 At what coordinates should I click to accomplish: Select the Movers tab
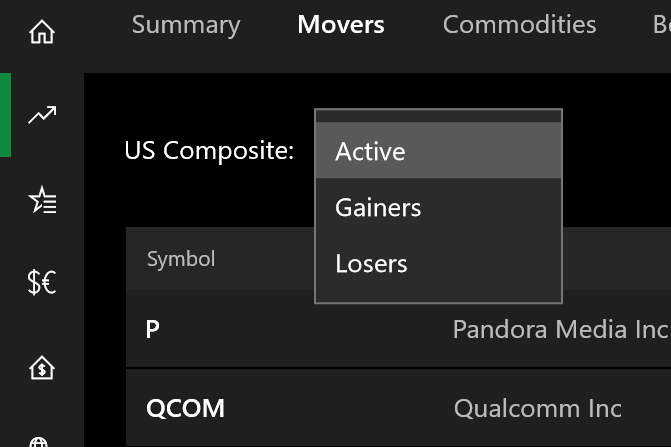coord(341,25)
